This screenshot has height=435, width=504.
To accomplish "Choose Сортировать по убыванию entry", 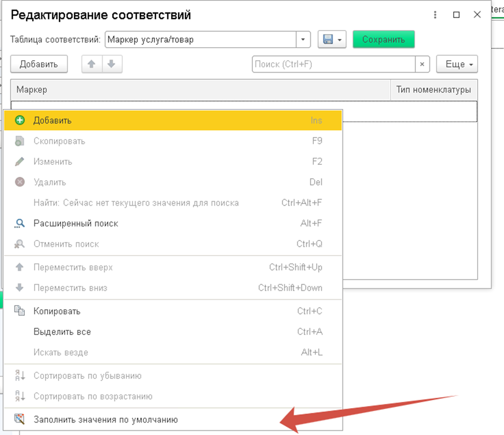I will pos(173,375).
